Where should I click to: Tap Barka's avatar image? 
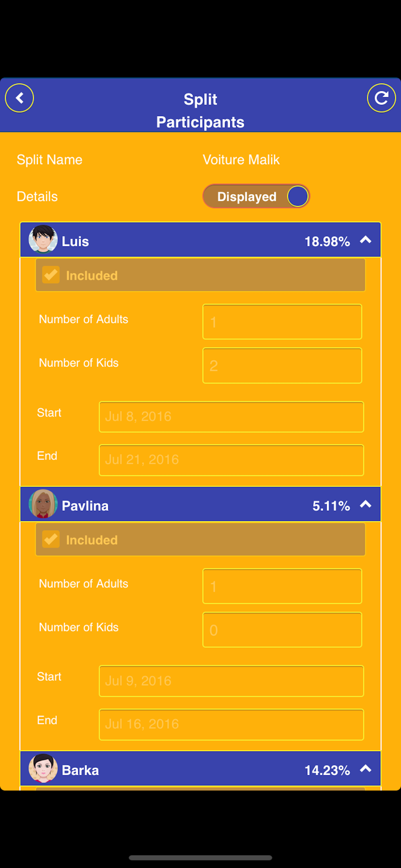(x=43, y=768)
